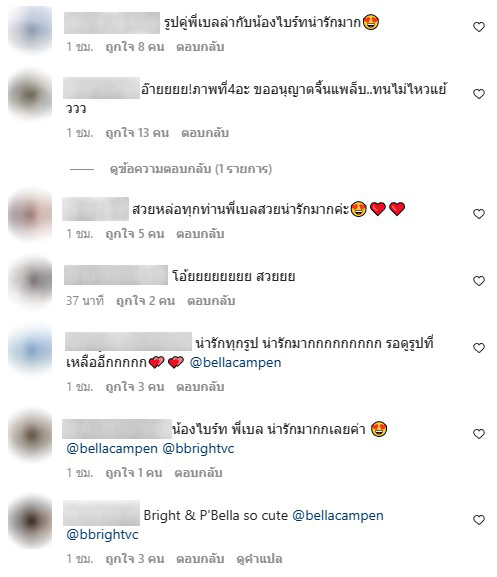
Task: Open avatar of first commenter
Action: pos(30,29)
